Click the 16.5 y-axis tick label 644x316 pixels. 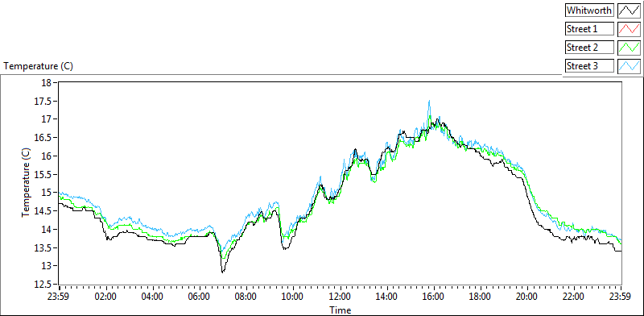(43, 138)
